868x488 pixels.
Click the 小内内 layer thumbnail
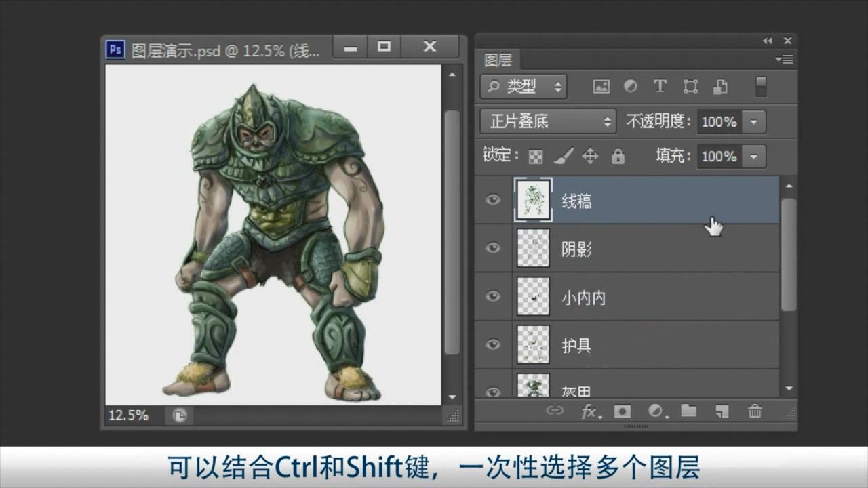point(533,296)
